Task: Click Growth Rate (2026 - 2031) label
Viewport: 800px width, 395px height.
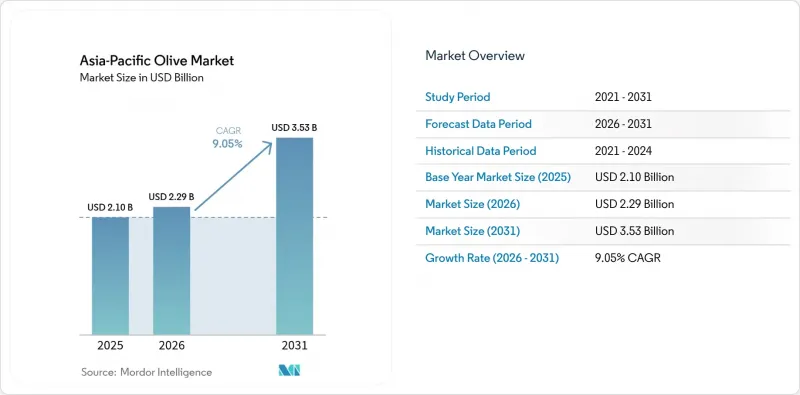Action: (492, 258)
